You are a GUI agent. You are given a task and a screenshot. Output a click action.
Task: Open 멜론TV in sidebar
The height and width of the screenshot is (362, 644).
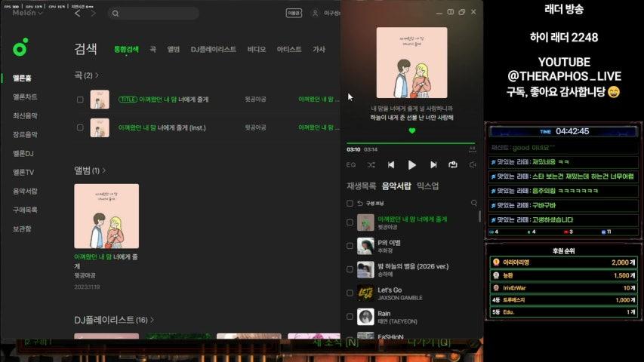(x=23, y=173)
